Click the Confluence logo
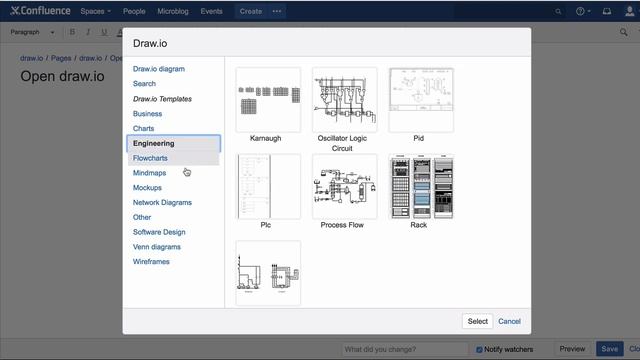 [40, 11]
